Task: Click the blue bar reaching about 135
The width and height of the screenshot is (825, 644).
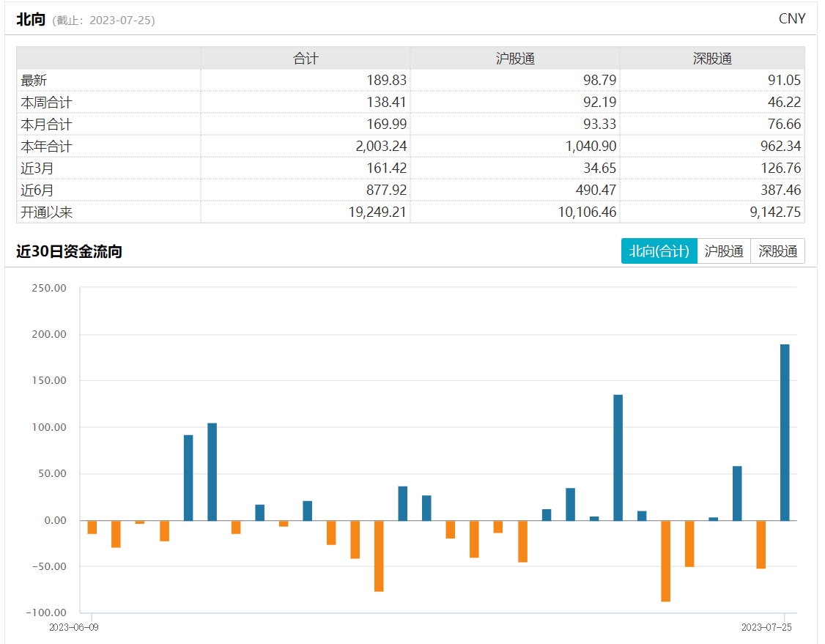Action: tap(618, 458)
